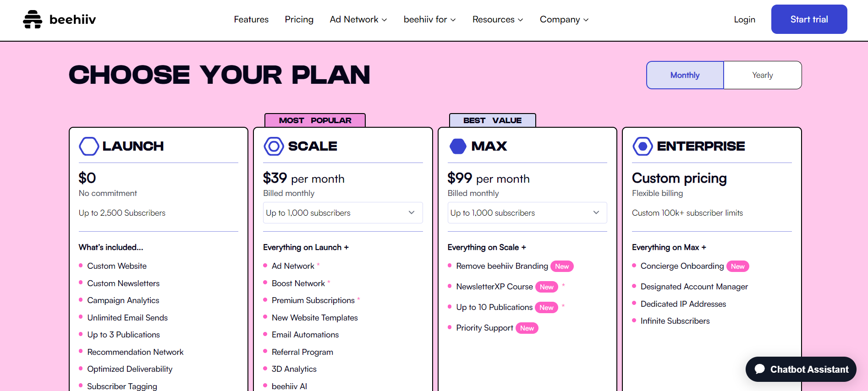The width and height of the screenshot is (868, 391).
Task: Open the Login link
Action: pyautogui.click(x=744, y=19)
